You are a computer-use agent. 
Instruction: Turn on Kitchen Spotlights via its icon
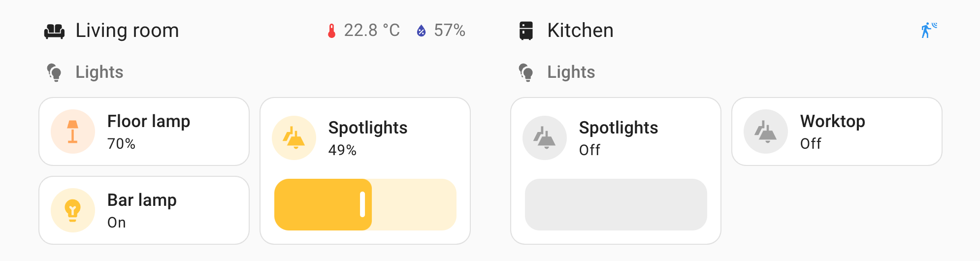(x=545, y=138)
